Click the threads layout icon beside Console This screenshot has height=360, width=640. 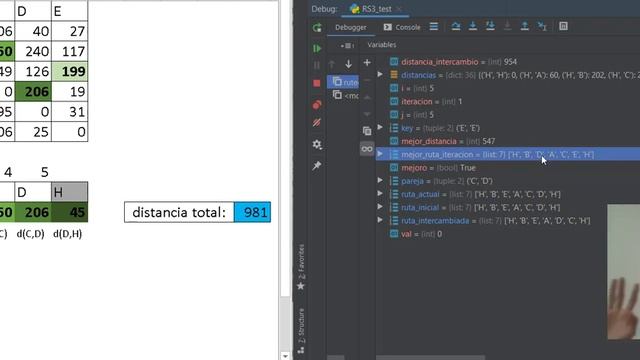[x=433, y=27]
